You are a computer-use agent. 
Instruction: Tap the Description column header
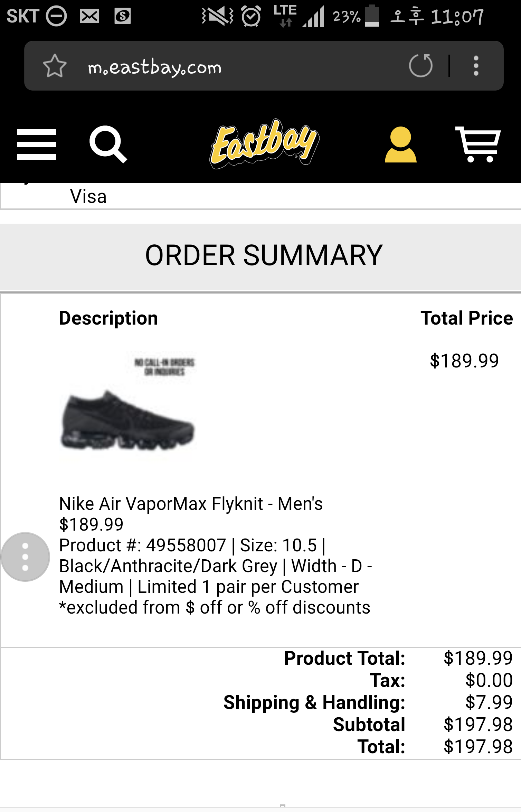108,318
